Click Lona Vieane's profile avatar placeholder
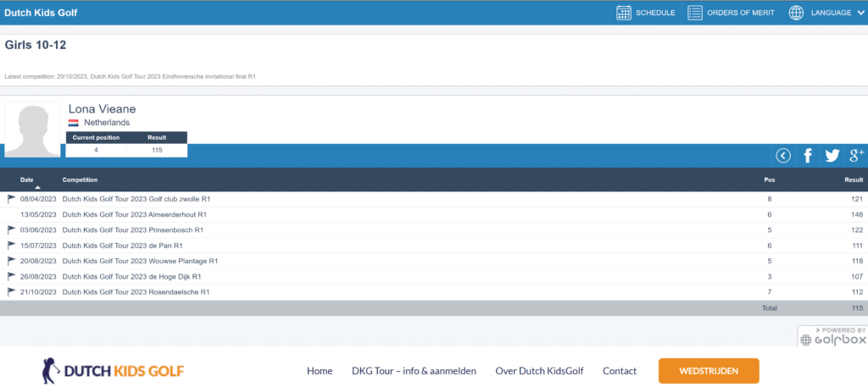 [33, 130]
